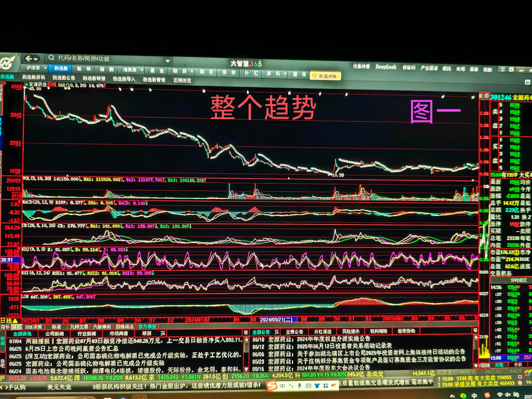Open the back-history arrow dropdown
The image size is (532, 399).
point(36,59)
